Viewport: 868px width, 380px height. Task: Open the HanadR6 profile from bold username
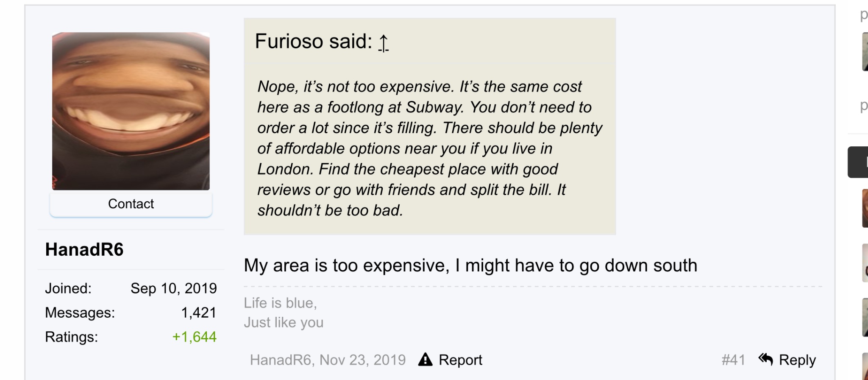point(84,249)
